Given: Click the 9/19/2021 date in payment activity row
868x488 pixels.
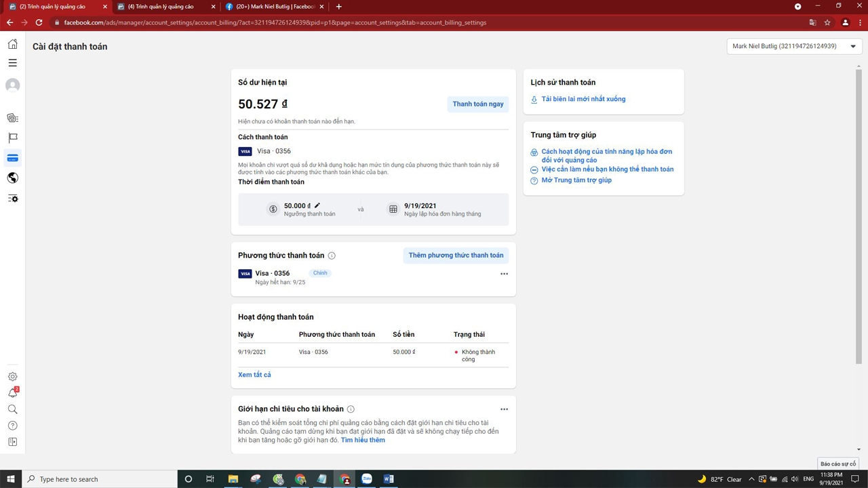Looking at the screenshot, I should [252, 352].
